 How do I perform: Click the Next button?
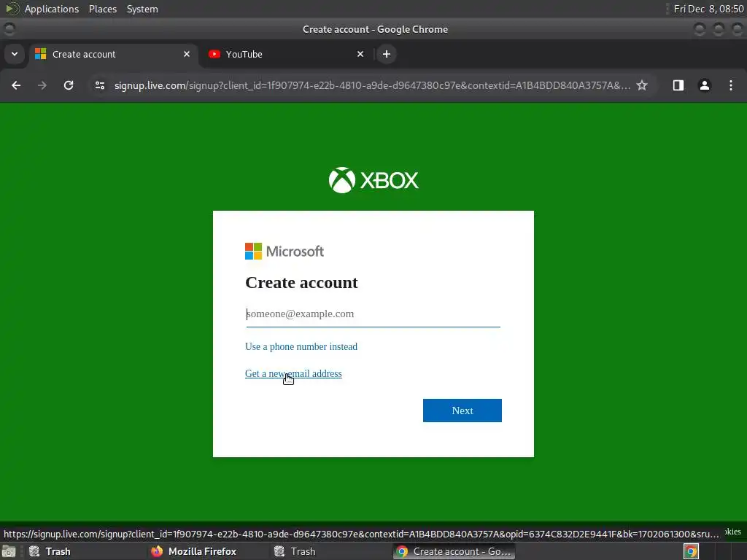point(462,411)
